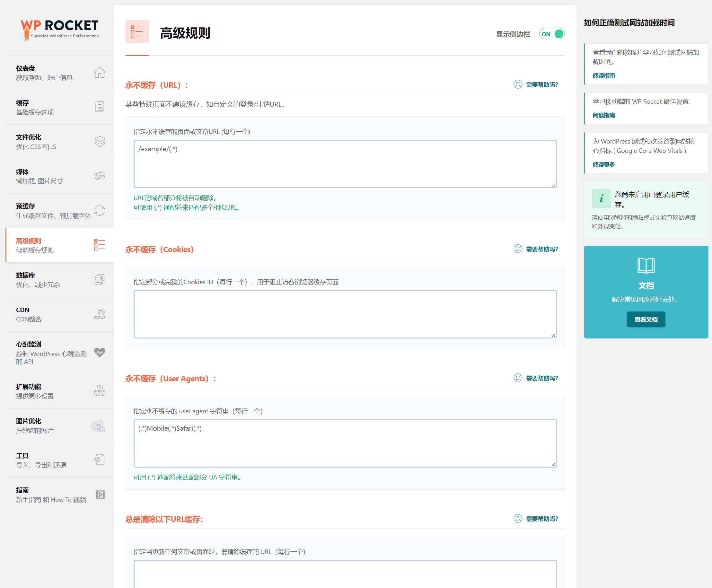Click lifebuoy icon in 总是清除以下URL缓存 section
The width and height of the screenshot is (712, 588).
[x=518, y=519]
